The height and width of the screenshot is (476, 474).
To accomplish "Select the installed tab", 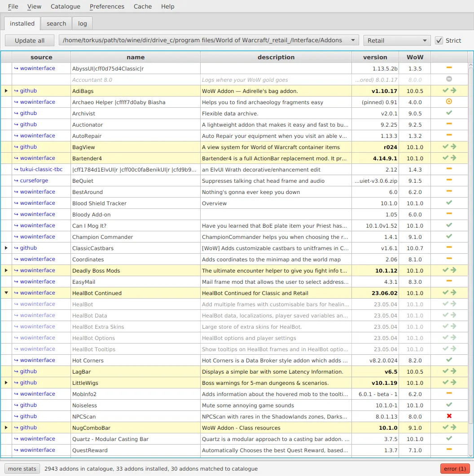I will (22, 23).
